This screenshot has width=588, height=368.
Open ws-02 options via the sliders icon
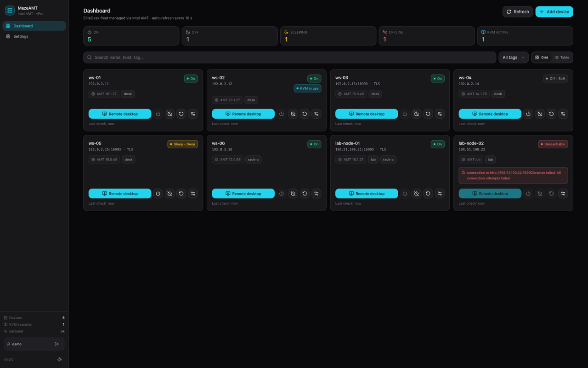[x=317, y=114]
